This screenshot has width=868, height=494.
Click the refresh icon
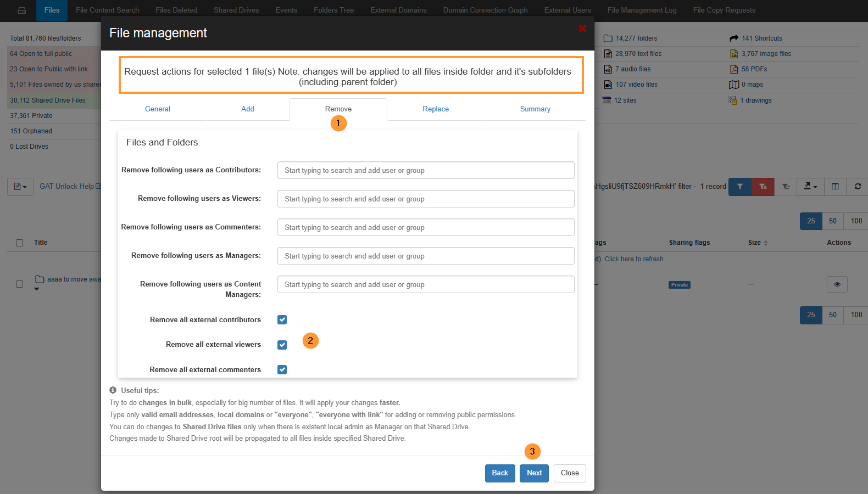point(858,187)
